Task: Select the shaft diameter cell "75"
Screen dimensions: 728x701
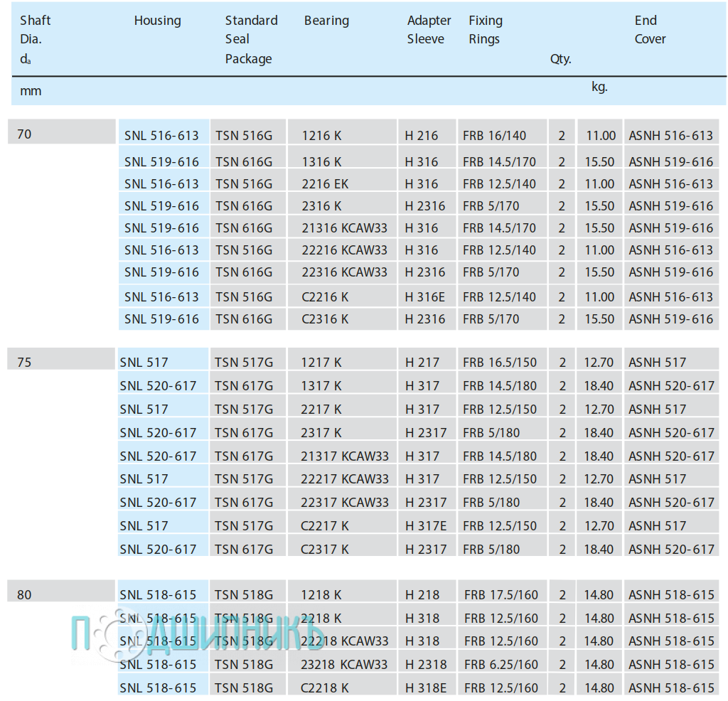Action: 61,359
